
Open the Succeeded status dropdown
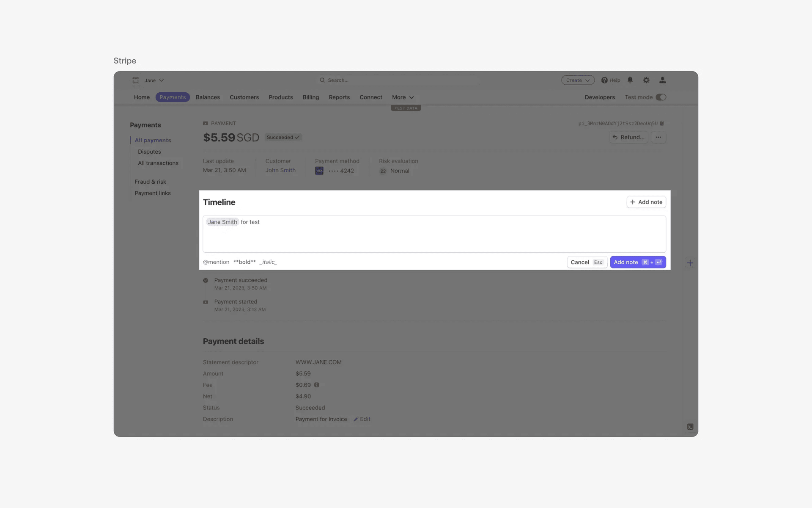click(x=283, y=137)
